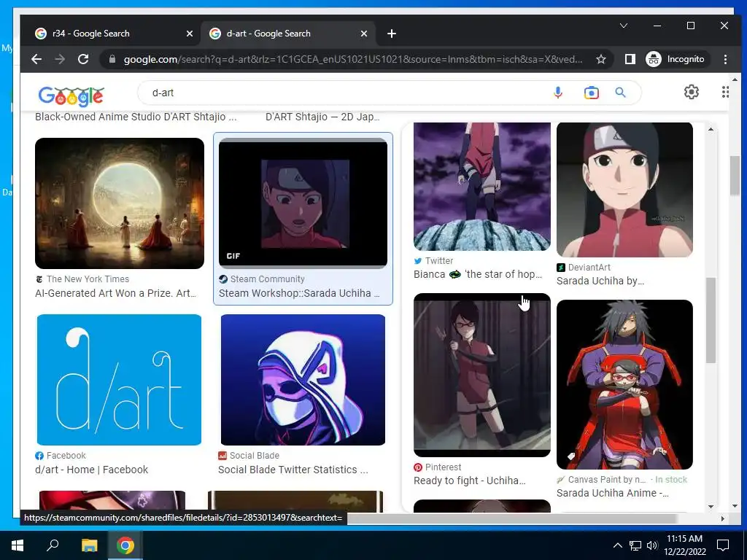This screenshot has height=560, width=747.
Task: Click the side panel scrollbar down arrow
Action: [x=711, y=506]
